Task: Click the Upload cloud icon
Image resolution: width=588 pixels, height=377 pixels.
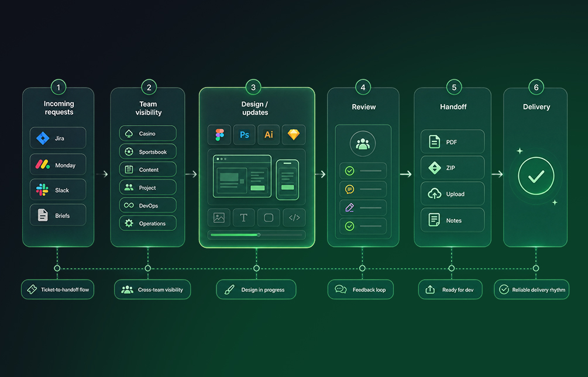Action: [x=434, y=193]
